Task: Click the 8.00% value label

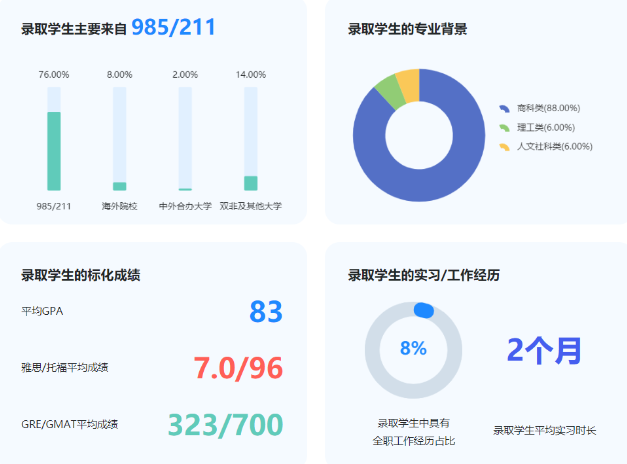Action: [119, 75]
